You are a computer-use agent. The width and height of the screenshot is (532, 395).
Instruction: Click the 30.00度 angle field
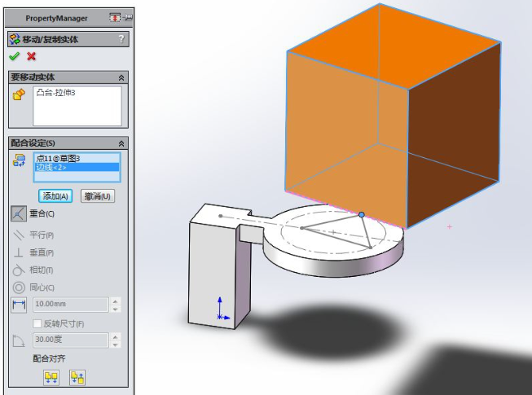[71, 340]
